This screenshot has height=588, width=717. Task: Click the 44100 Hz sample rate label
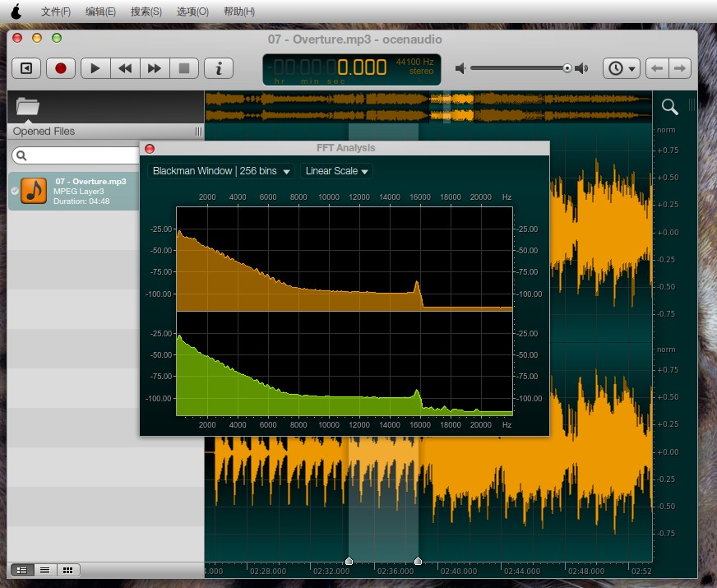coord(414,62)
